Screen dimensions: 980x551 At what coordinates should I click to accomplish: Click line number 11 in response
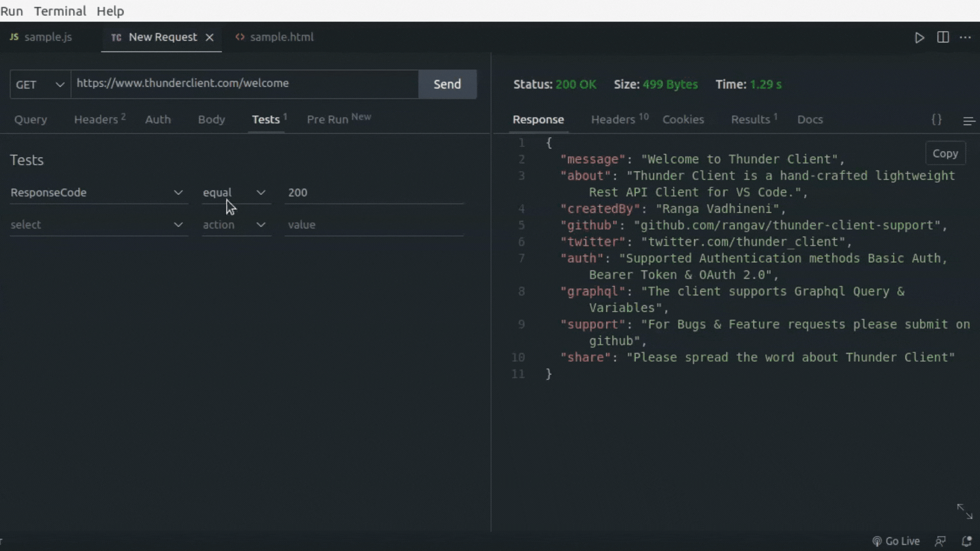point(518,374)
